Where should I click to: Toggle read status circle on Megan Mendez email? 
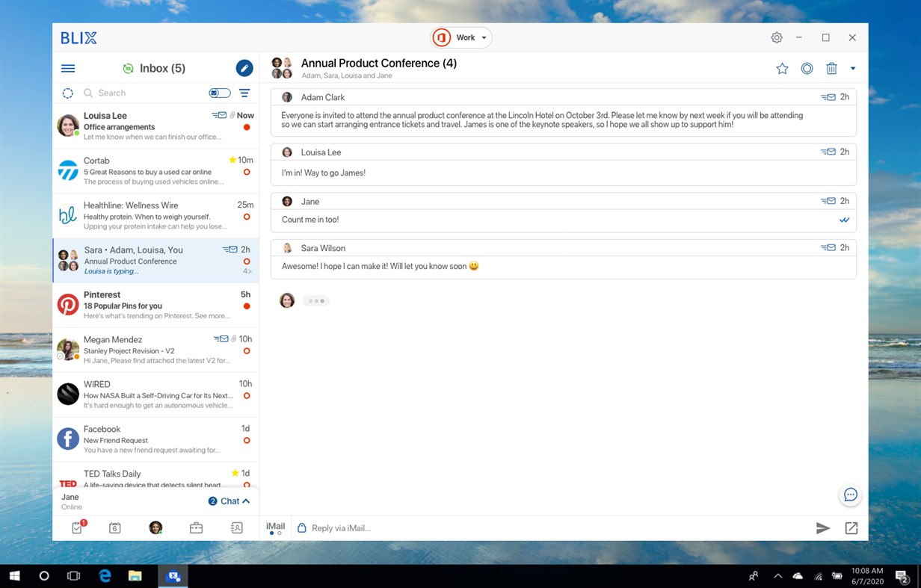coord(247,351)
